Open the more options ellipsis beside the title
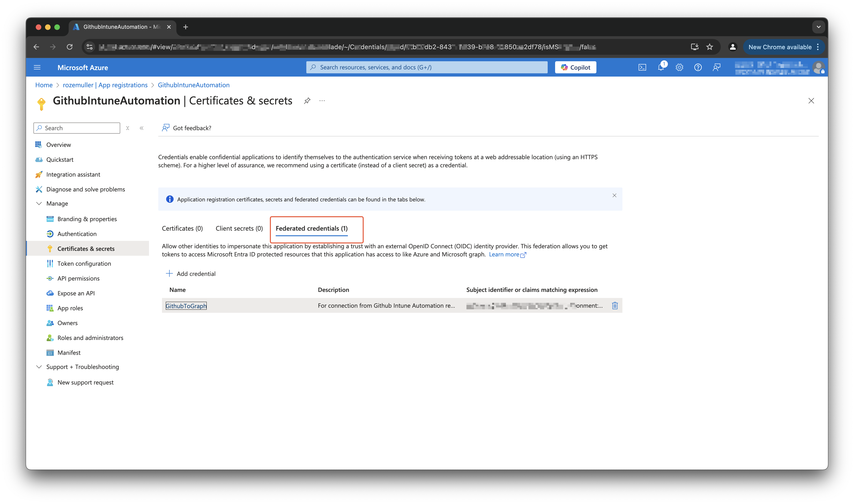Image resolution: width=854 pixels, height=504 pixels. pos(322,100)
